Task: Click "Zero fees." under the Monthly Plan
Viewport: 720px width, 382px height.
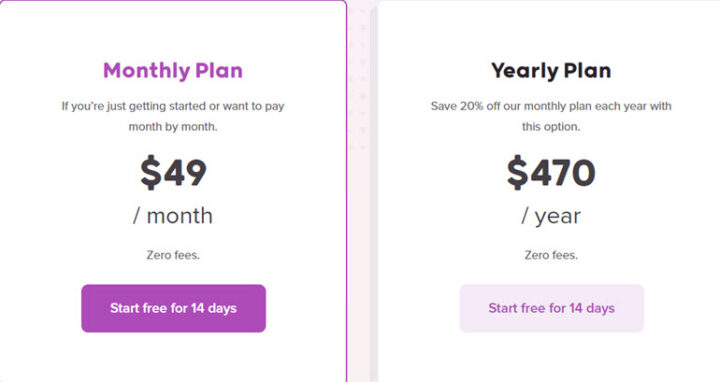Action: pyautogui.click(x=173, y=255)
